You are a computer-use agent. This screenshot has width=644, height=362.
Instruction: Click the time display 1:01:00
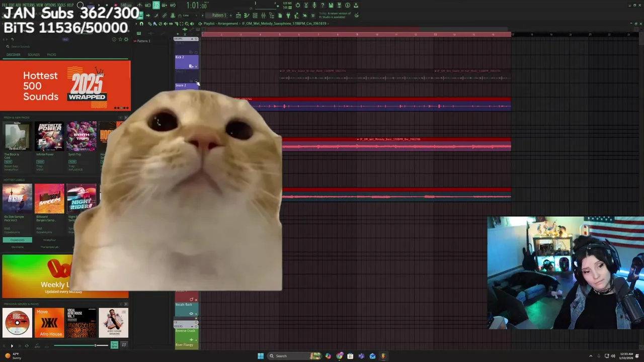[x=196, y=6]
